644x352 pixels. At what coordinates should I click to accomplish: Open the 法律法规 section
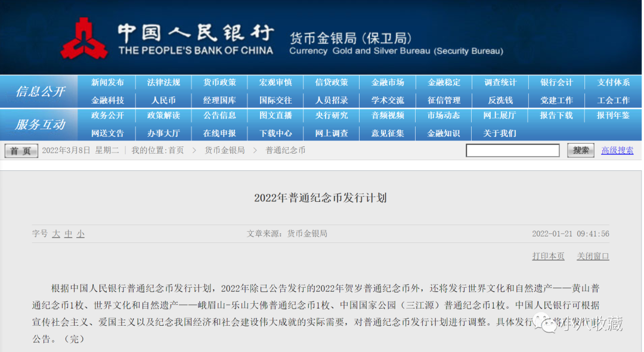click(x=163, y=82)
